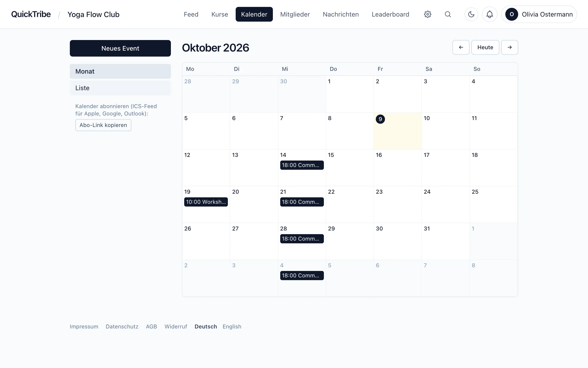Switch to Monat view
The width and height of the screenshot is (588, 368).
(120, 71)
